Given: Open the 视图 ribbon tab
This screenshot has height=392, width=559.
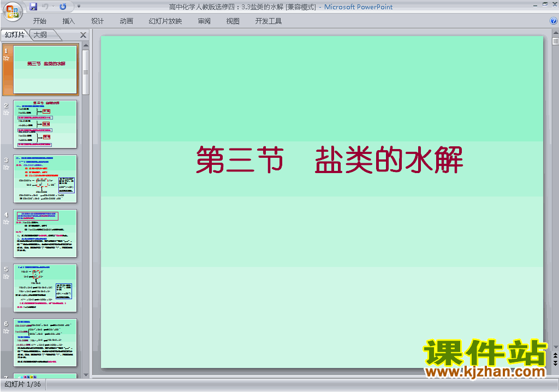Looking at the screenshot, I should [233, 21].
